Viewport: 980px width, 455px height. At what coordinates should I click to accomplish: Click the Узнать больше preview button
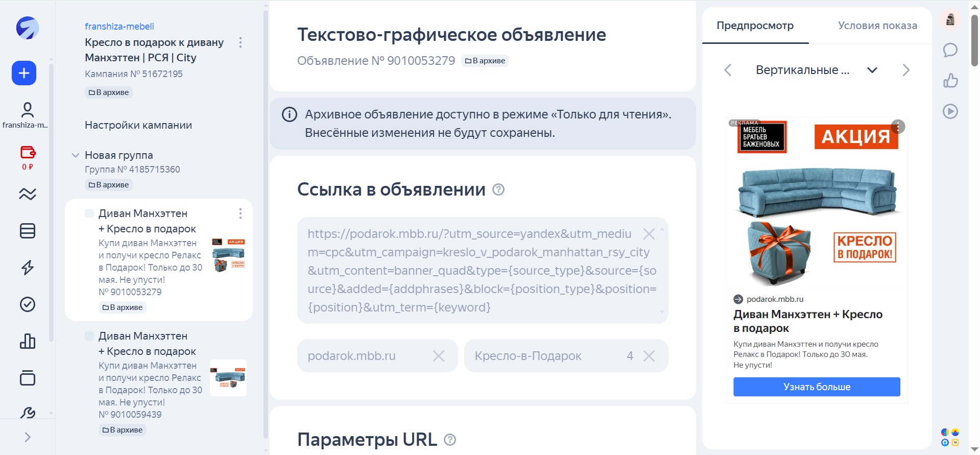(817, 387)
